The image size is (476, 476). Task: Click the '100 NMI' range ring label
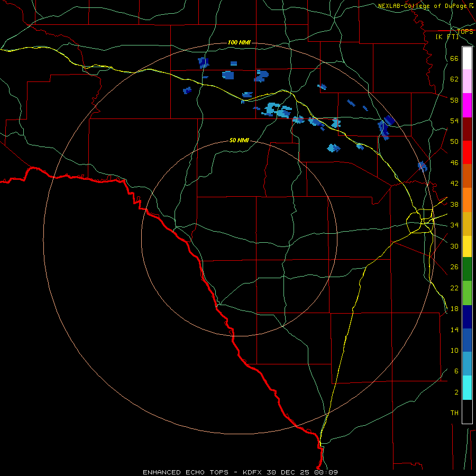239,42
